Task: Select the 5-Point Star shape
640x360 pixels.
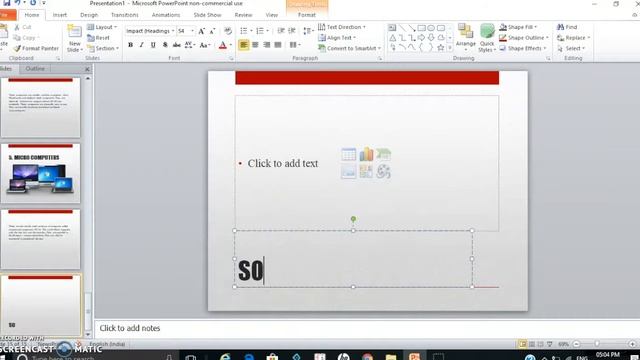Action: tap(441, 48)
